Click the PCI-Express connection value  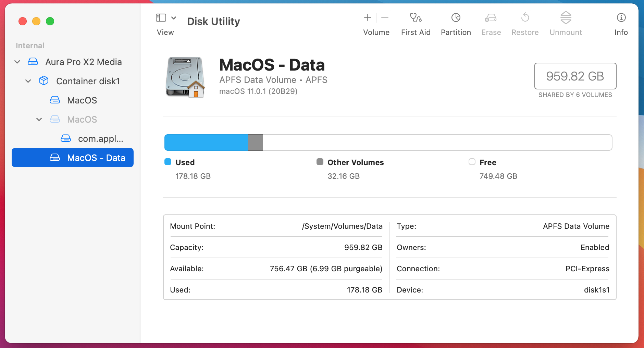tap(587, 269)
